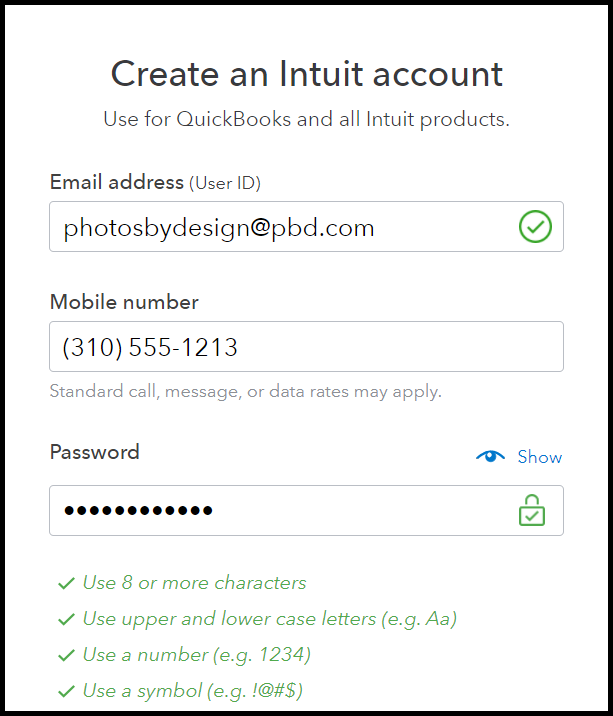Click the 'Use 8 or more characters' requirement text
This screenshot has height=716, width=613.
click(195, 583)
